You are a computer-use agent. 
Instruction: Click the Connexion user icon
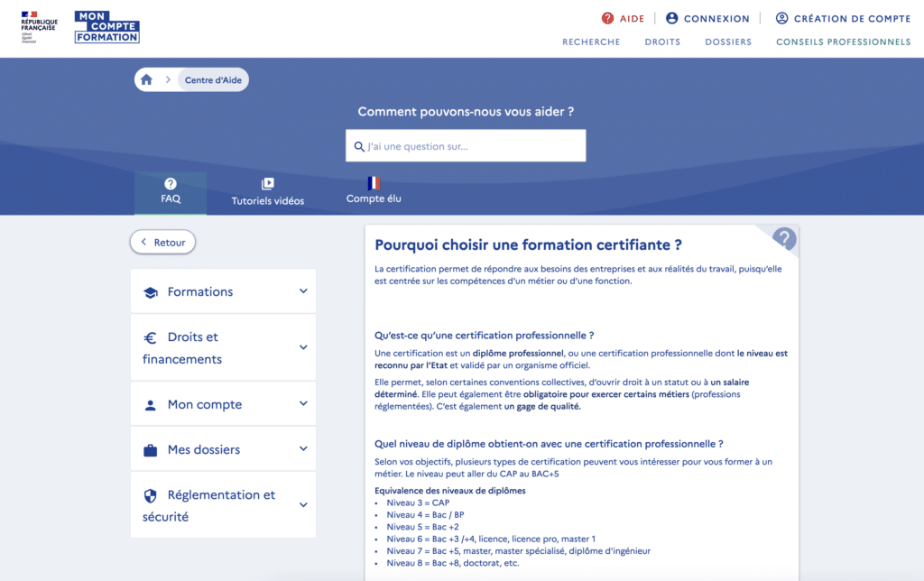pos(671,18)
